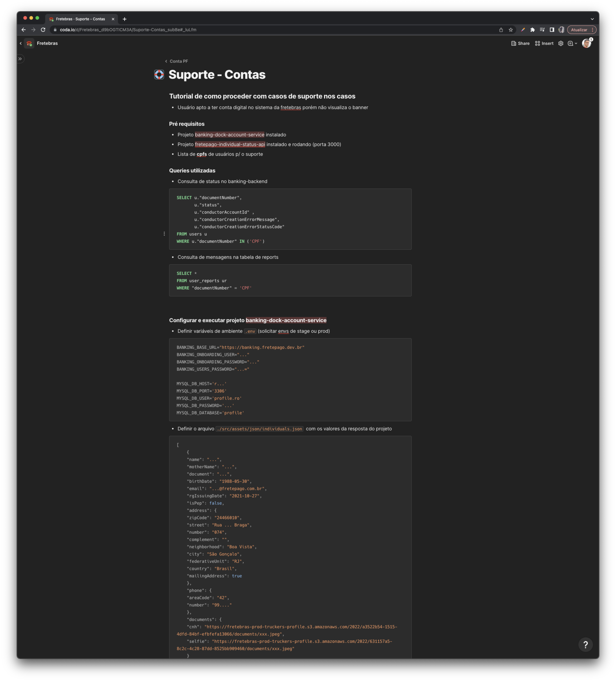
Task: Open the Insert panel
Action: click(544, 43)
